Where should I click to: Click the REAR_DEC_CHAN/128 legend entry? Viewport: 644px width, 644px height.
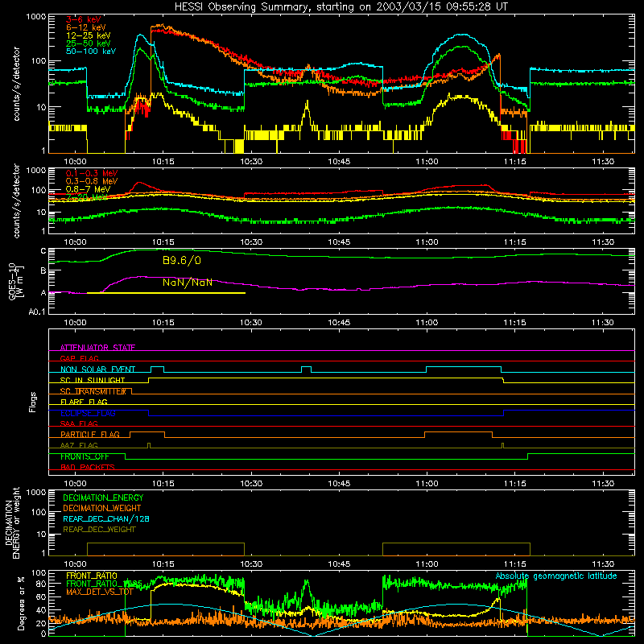(x=106, y=518)
